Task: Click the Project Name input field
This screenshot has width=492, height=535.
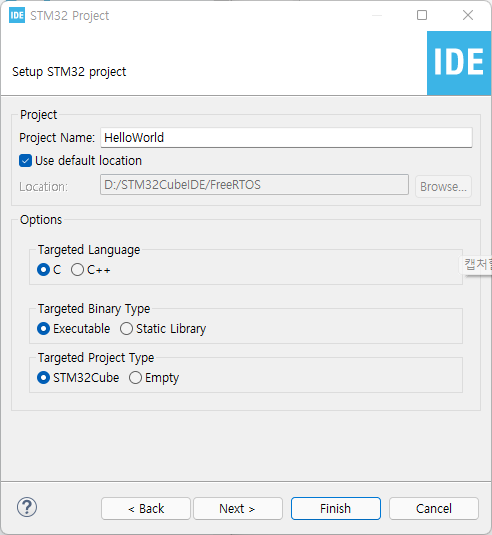Action: tap(286, 138)
